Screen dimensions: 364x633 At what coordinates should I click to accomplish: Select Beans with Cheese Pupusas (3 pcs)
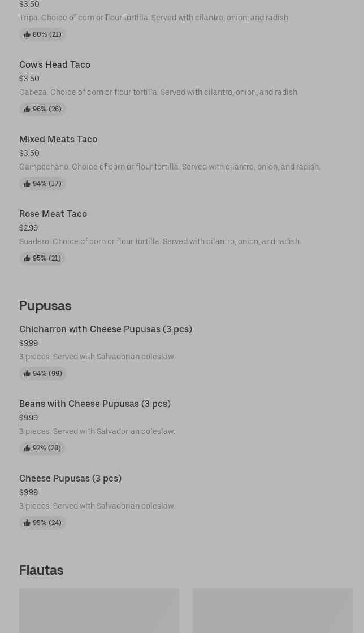[95, 404]
